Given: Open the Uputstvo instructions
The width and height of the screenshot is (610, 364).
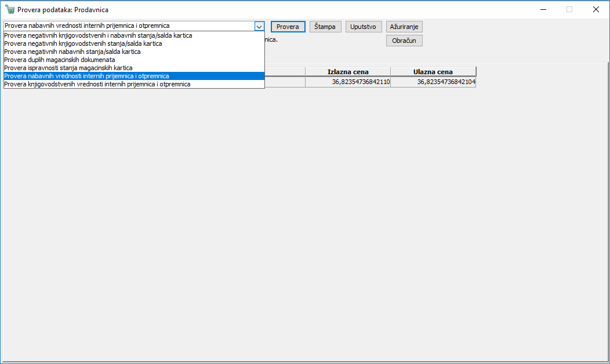Looking at the screenshot, I should tap(364, 27).
